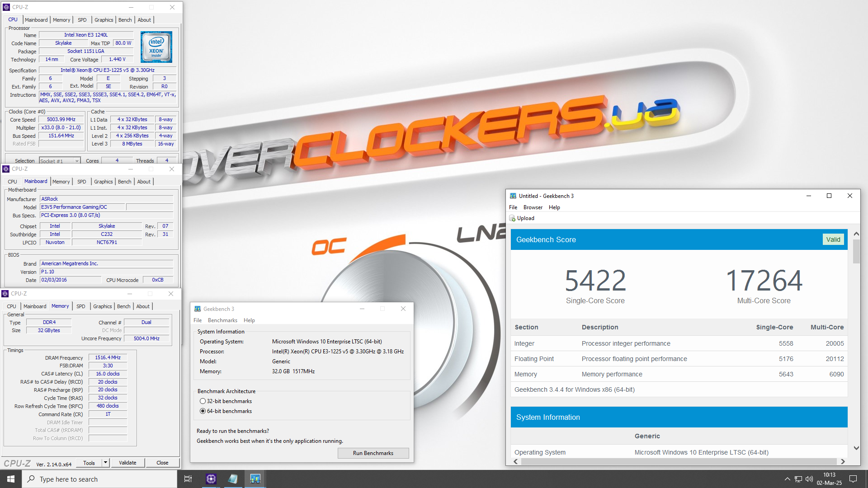Open File menu in Geekbench results window
868x488 pixels.
(513, 207)
